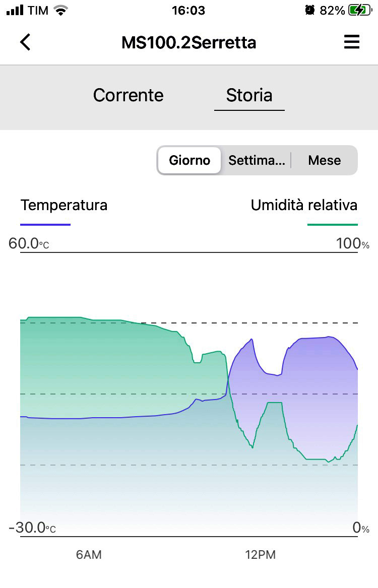
Task: Tap the cellular signal bars icon
Action: pos(15,10)
